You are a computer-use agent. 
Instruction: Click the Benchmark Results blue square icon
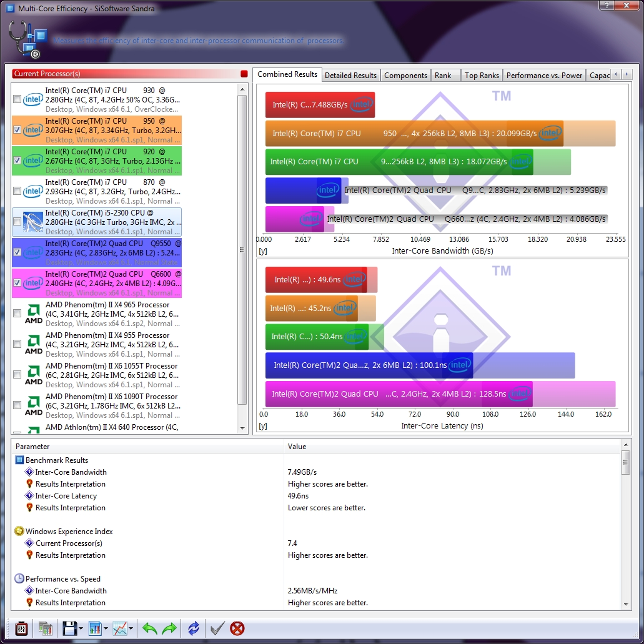click(19, 460)
